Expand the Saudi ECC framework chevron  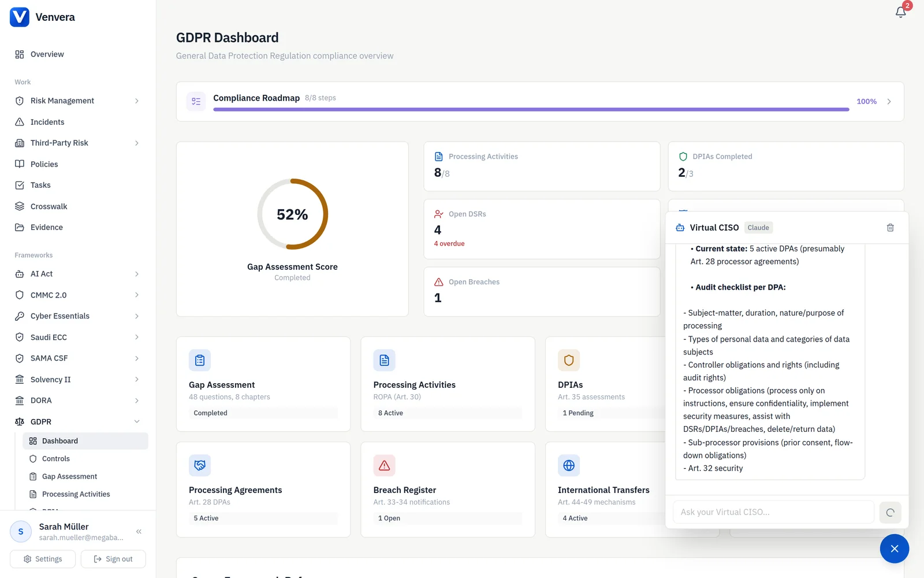click(137, 337)
